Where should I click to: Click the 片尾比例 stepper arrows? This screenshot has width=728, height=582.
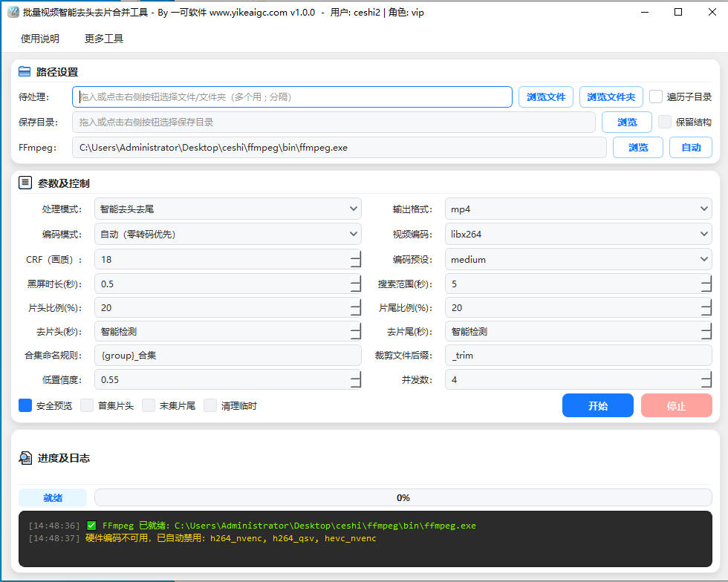(706, 307)
